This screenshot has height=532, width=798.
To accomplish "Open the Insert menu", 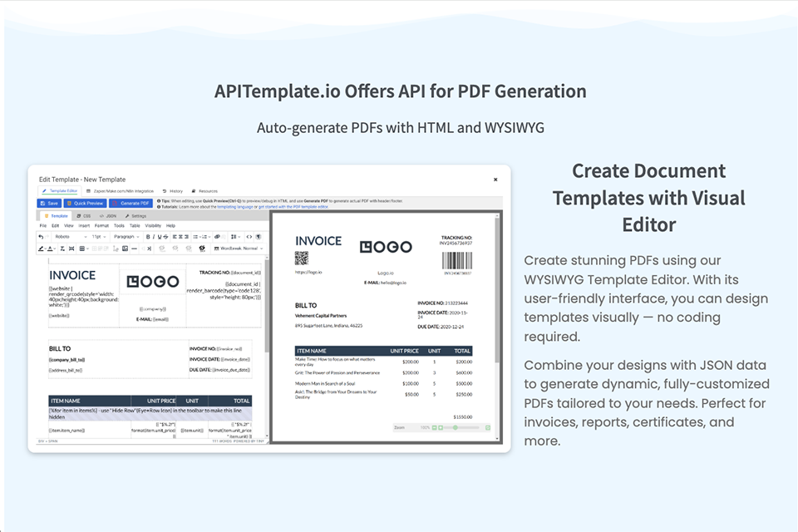I will point(84,225).
